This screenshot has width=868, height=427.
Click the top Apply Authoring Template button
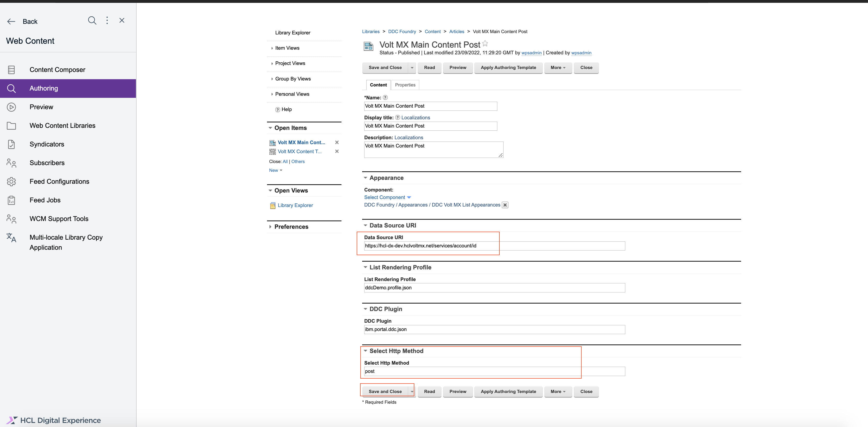[508, 68]
